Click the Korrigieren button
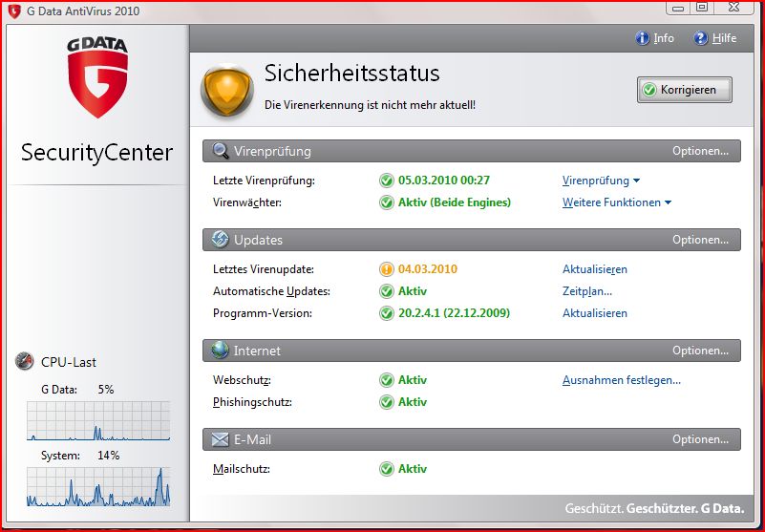 tap(684, 90)
